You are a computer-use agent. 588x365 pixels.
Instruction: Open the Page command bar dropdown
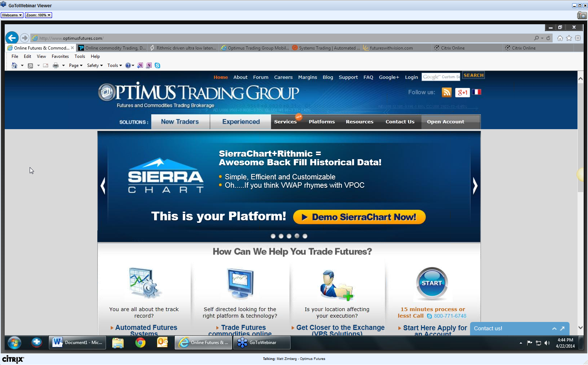tap(76, 65)
